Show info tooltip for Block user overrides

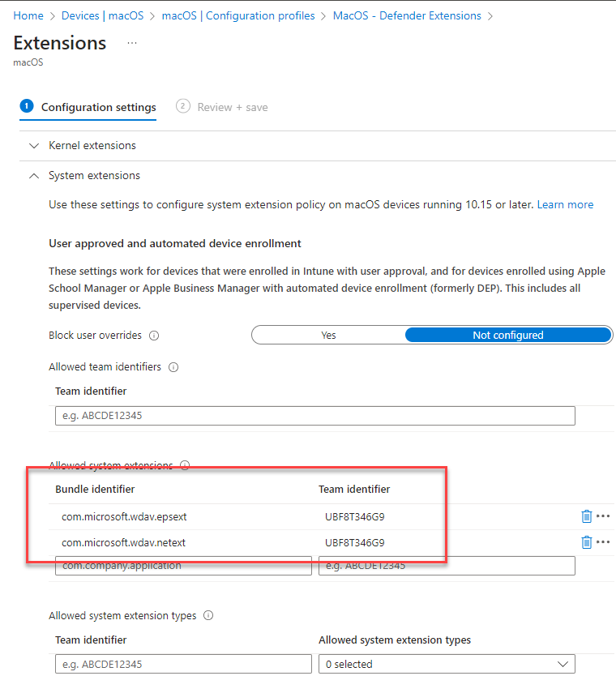(154, 336)
